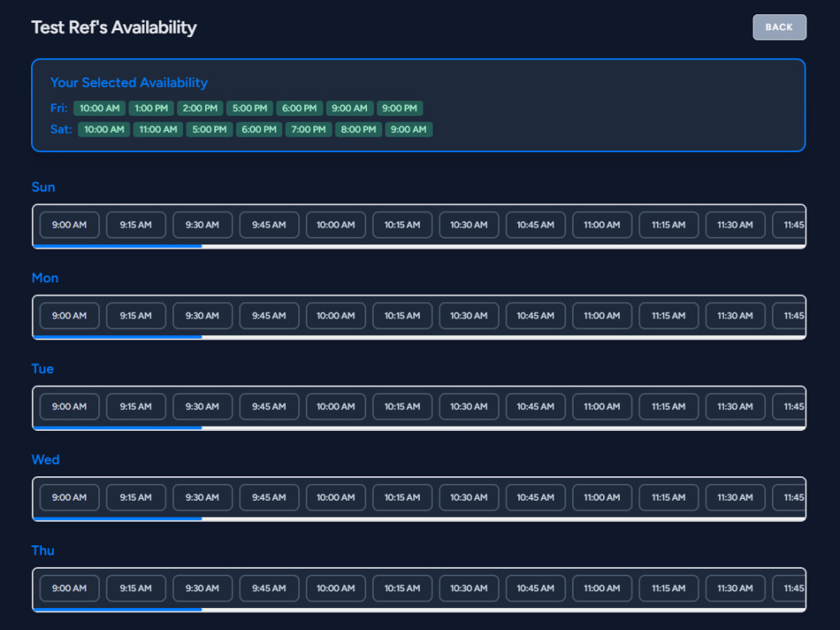Click the Fri 9:00 PM chip

[400, 108]
